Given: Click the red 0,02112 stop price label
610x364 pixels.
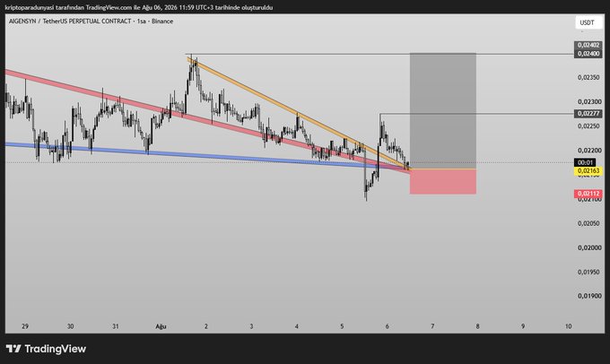Looking at the screenshot, I should pos(588,194).
